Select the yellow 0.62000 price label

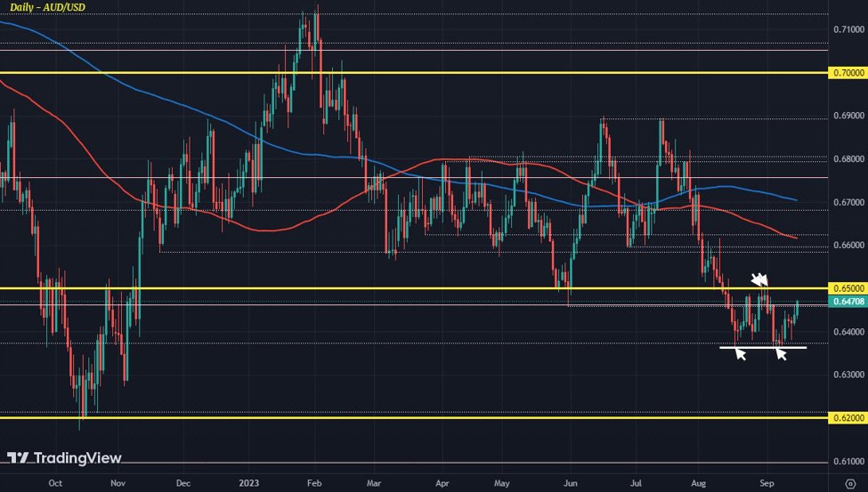[848, 417]
